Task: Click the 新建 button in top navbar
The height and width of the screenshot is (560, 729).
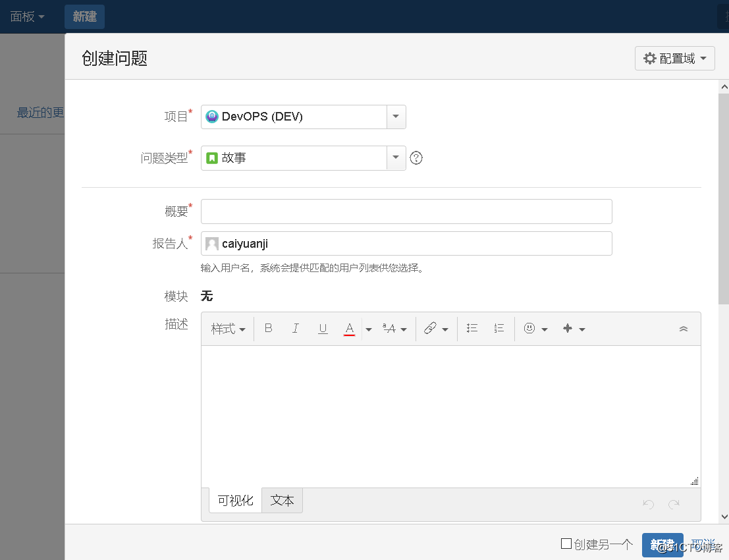Action: (x=84, y=16)
